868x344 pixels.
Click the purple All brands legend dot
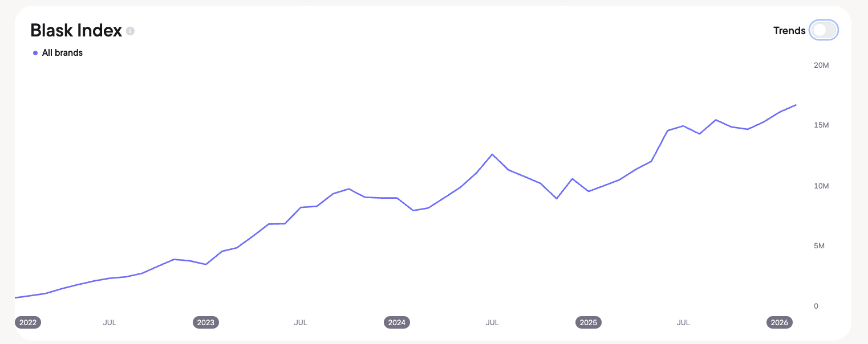click(x=35, y=53)
